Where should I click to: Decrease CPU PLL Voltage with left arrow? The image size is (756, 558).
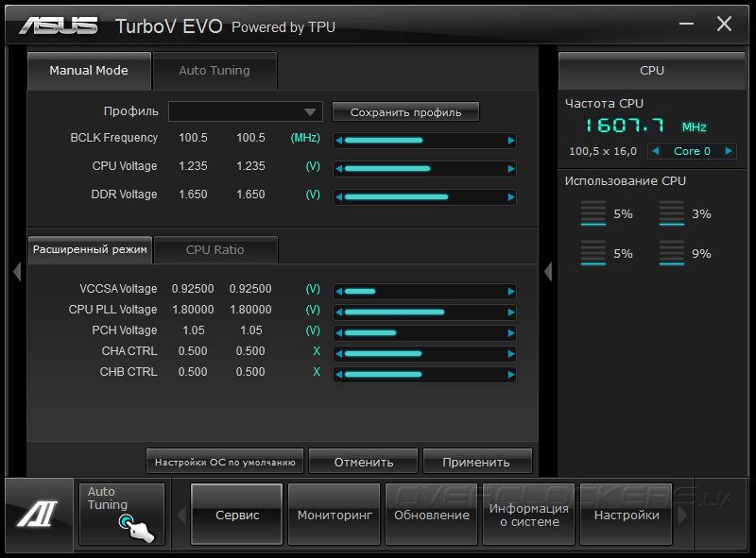339,313
